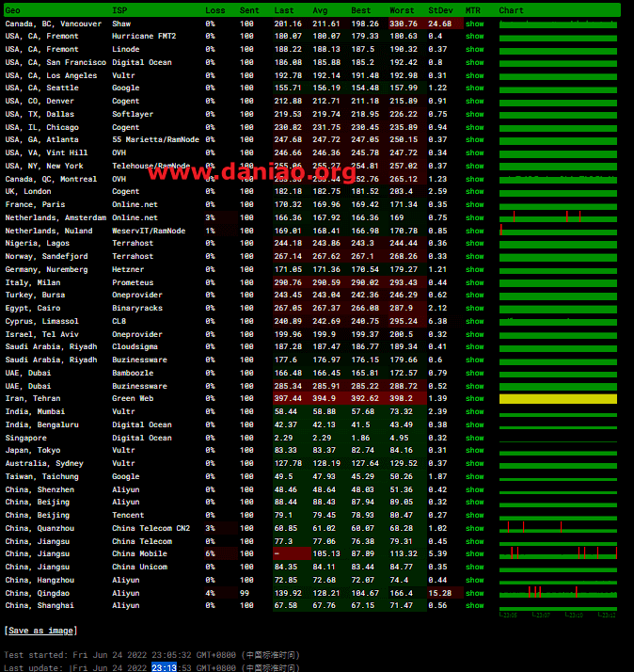This screenshot has height=672, width=634.
Task: Select 'Canada, BC, Vancouver' geo text
Action: (x=53, y=24)
